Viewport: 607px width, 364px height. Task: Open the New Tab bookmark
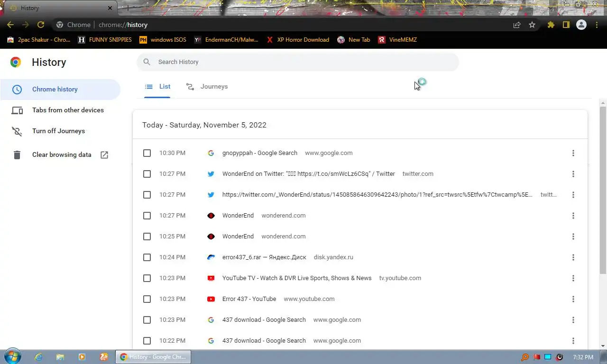pos(353,40)
